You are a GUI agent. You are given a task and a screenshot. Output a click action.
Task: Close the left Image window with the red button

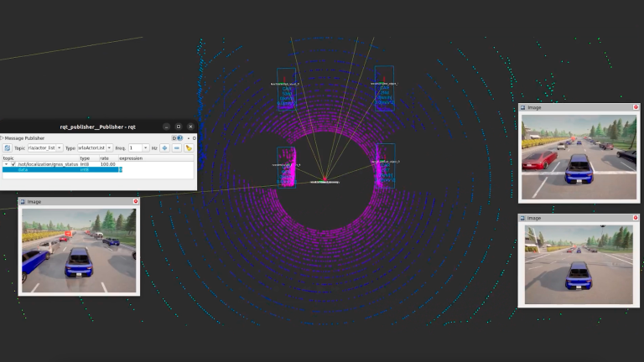136,201
